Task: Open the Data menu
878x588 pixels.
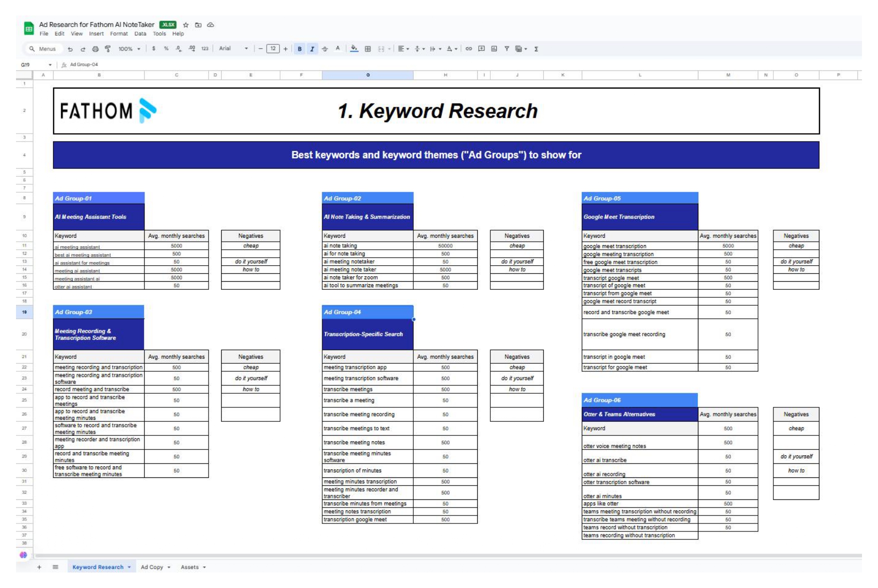Action: point(140,34)
